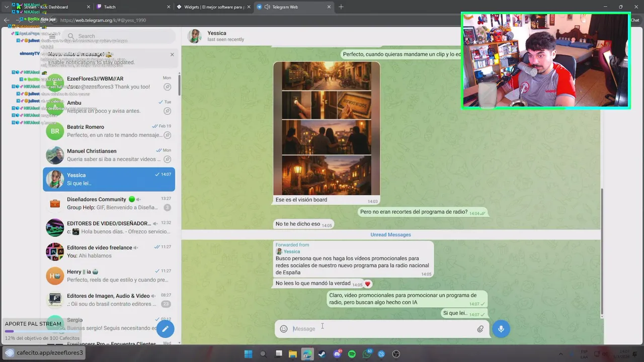Click the browser address bar URL
644x362 pixels.
click(103, 21)
